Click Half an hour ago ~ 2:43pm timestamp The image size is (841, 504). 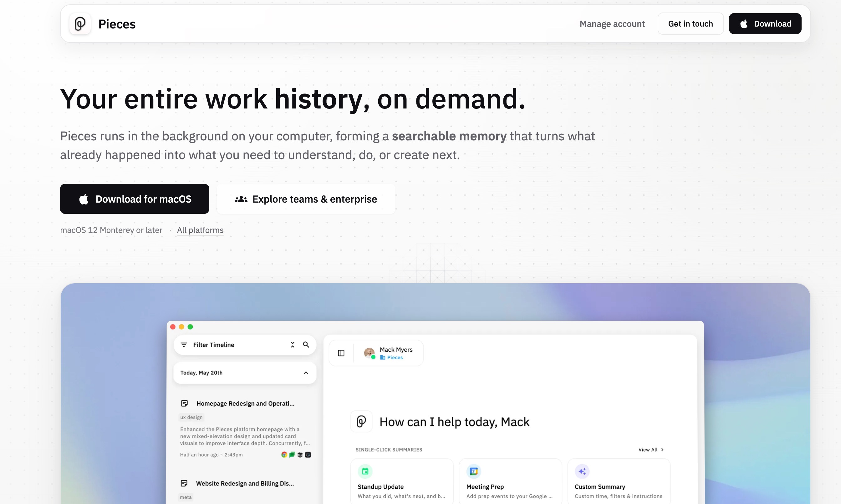(x=212, y=455)
